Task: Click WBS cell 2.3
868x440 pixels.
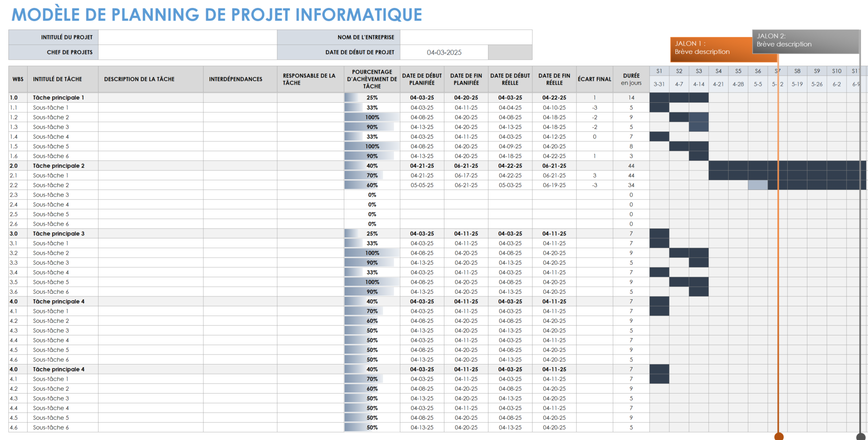Action: click(18, 195)
